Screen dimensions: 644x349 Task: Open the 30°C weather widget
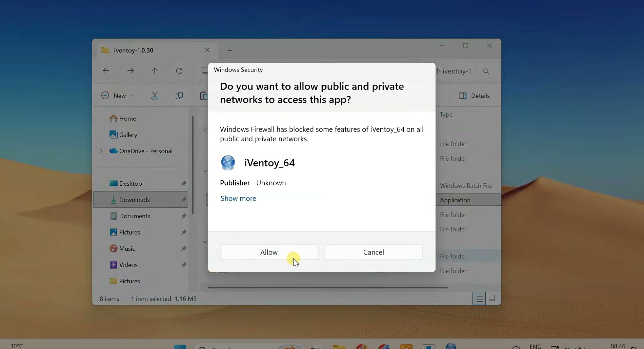pyautogui.click(x=17, y=346)
